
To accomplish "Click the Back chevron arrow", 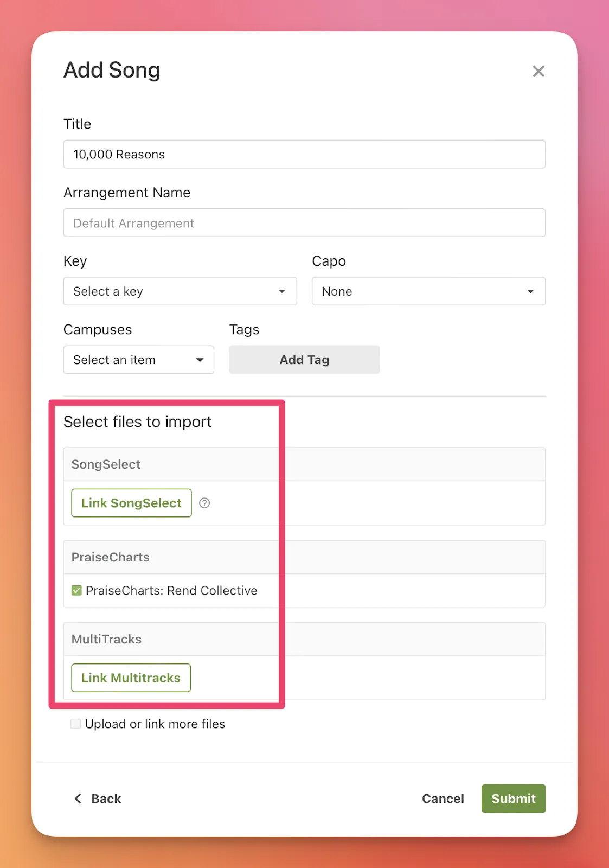I will (x=78, y=799).
